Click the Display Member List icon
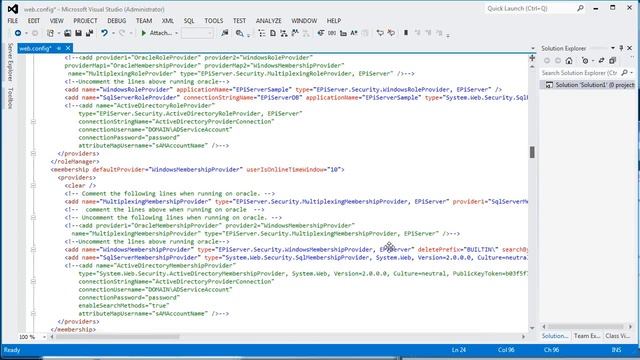Screen dimensions: 640x360 coord(321,33)
